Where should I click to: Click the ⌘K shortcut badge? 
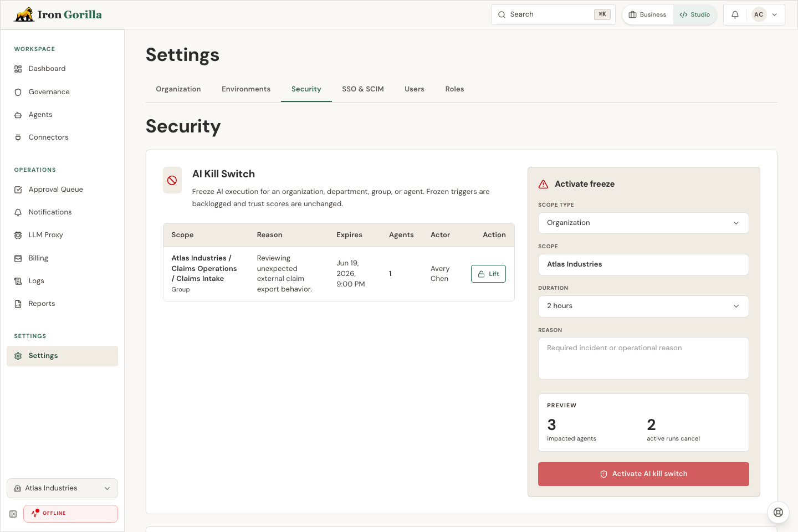pyautogui.click(x=602, y=14)
